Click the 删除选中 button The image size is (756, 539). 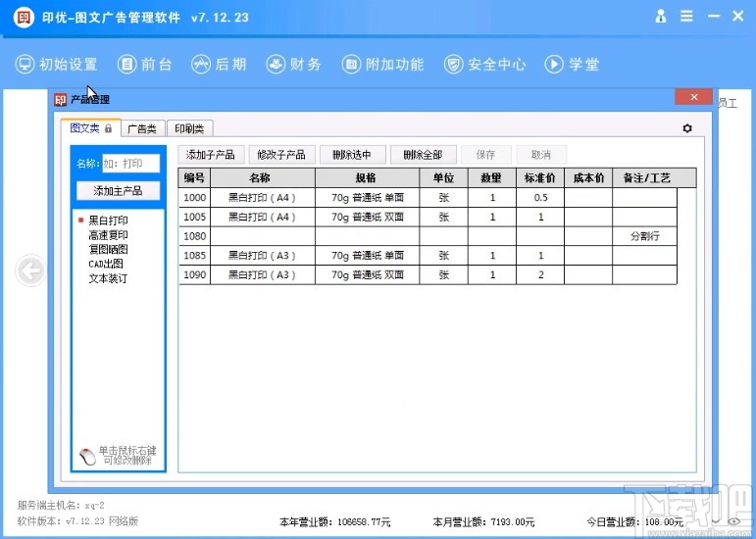(352, 155)
